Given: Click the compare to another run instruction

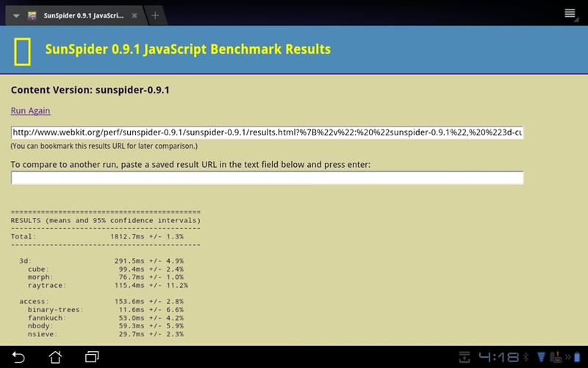Looking at the screenshot, I should (190, 164).
